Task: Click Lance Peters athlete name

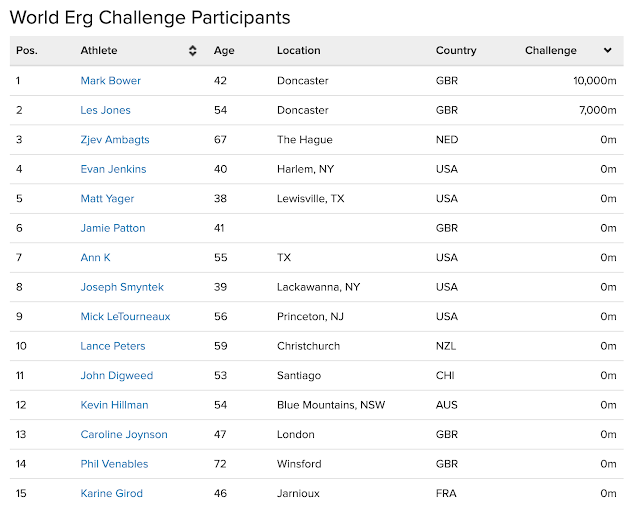Action: (112, 346)
